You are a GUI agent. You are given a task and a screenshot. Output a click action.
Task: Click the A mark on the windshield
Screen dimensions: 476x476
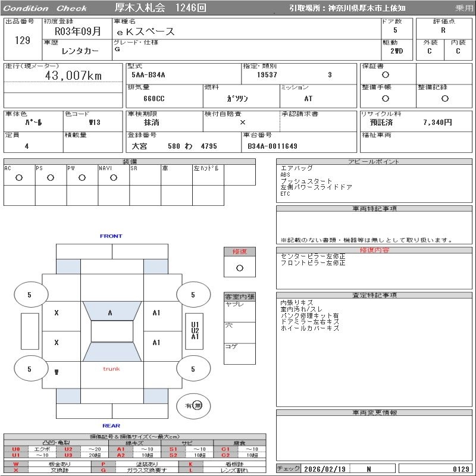pyautogui.click(x=110, y=313)
